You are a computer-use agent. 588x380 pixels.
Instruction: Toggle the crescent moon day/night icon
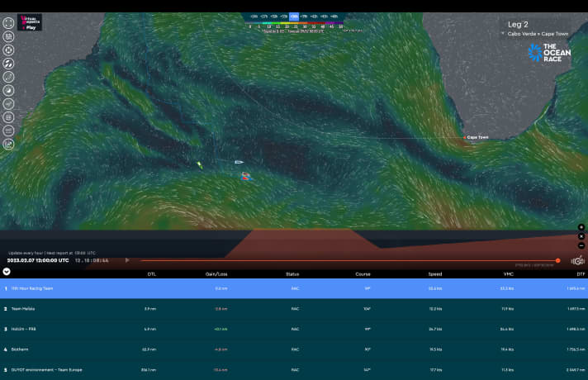coord(8,90)
